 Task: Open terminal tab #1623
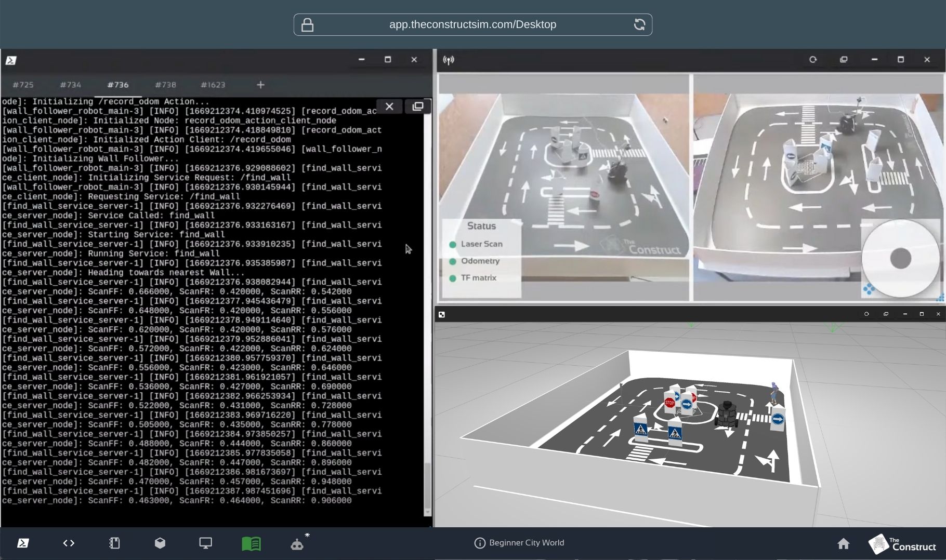pos(213,85)
